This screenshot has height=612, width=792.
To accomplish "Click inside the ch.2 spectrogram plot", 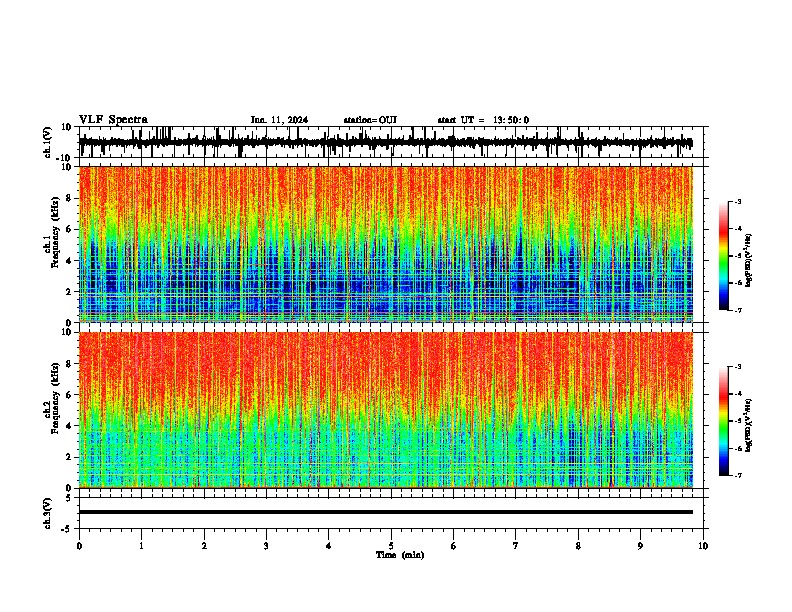I will point(386,410).
